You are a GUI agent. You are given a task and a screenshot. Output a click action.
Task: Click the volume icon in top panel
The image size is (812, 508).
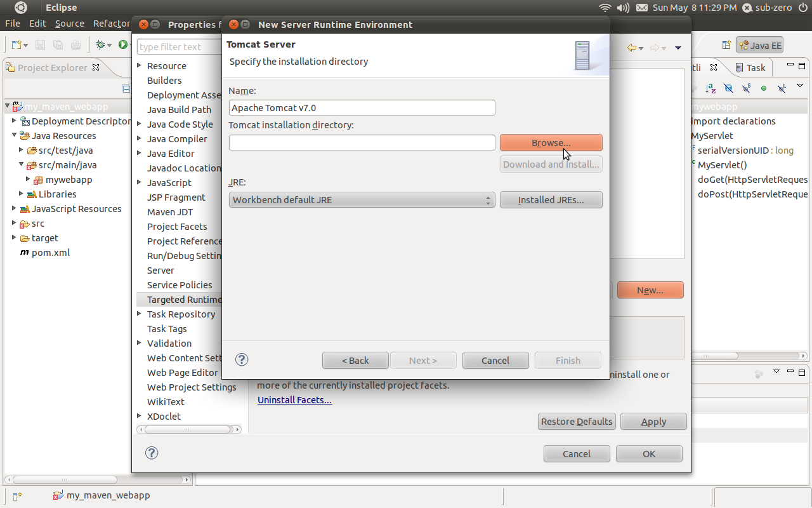point(623,8)
